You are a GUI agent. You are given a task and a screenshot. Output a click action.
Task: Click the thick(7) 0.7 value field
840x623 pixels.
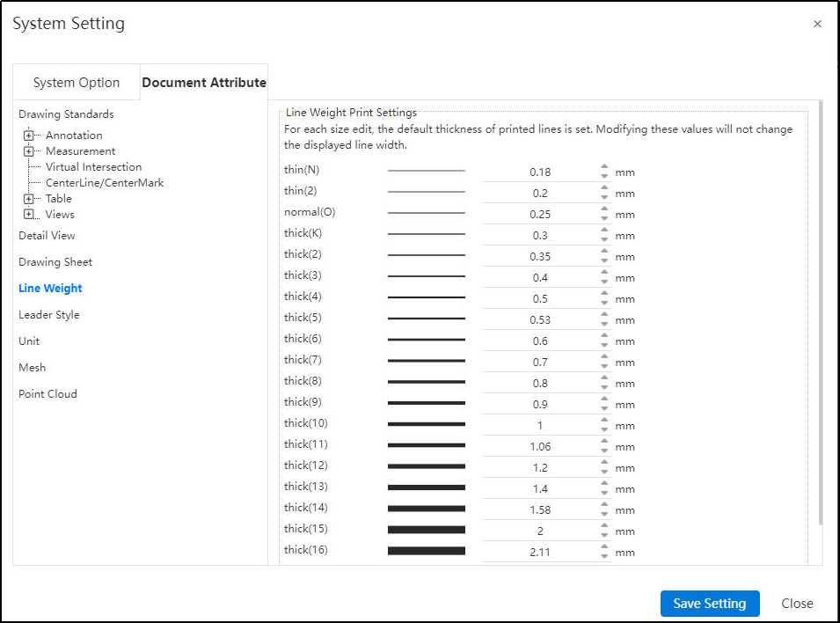(x=540, y=362)
